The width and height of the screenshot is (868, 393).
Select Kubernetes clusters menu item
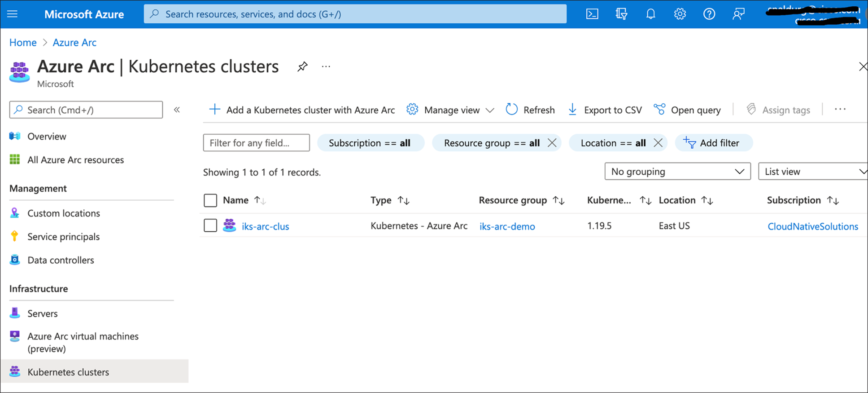coord(94,371)
